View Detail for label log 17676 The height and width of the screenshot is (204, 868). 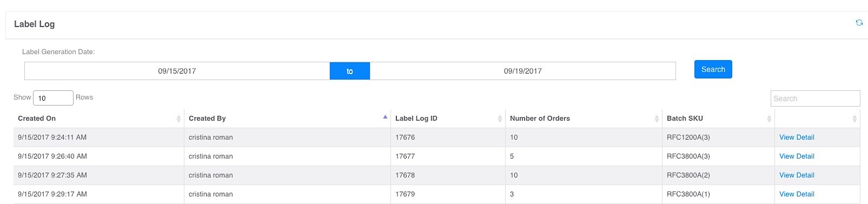click(797, 137)
